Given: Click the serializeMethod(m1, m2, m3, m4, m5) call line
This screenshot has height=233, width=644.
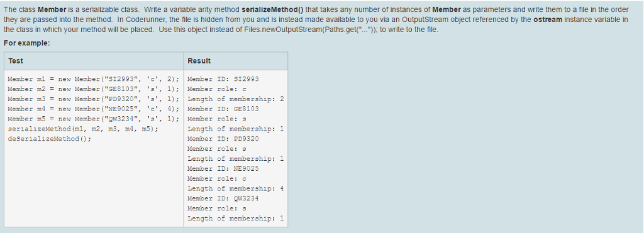Looking at the screenshot, I should click(x=83, y=129).
